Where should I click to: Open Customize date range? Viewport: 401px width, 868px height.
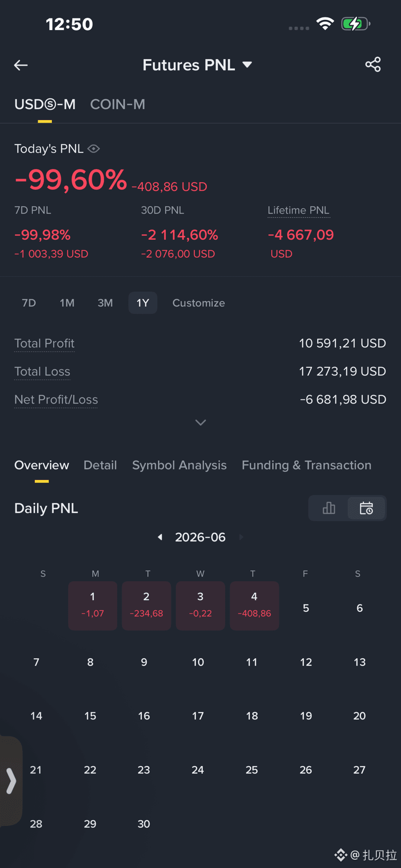[x=199, y=303]
